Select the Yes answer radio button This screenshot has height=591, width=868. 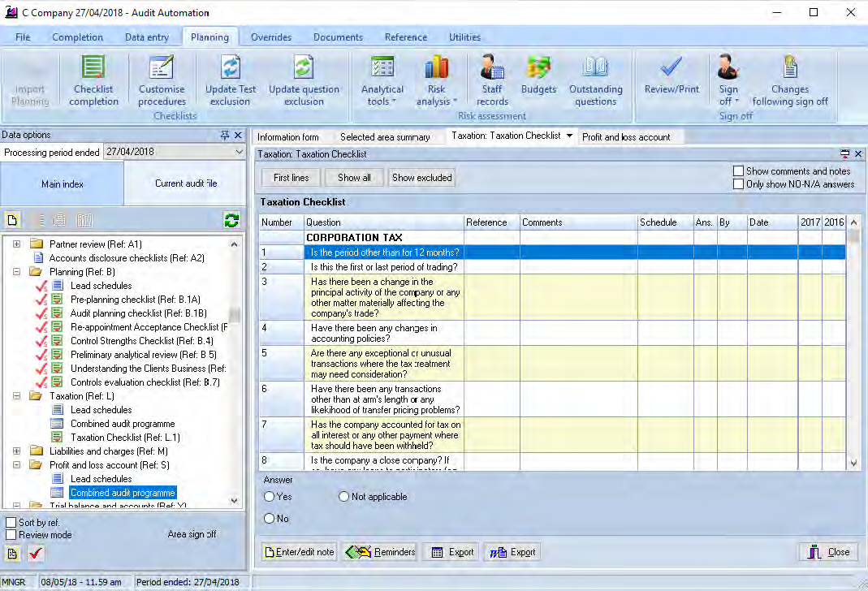[269, 497]
